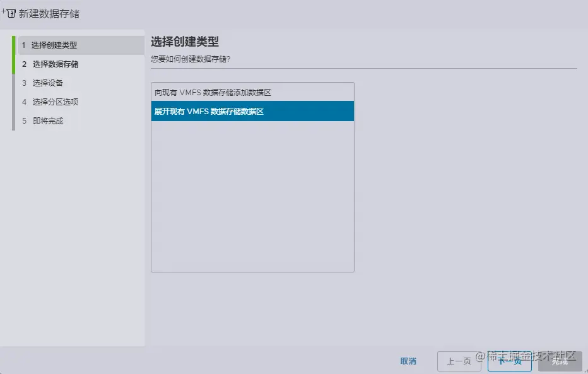Select 向现有 VMFS 数据存储添加数据区 option

(x=252, y=92)
